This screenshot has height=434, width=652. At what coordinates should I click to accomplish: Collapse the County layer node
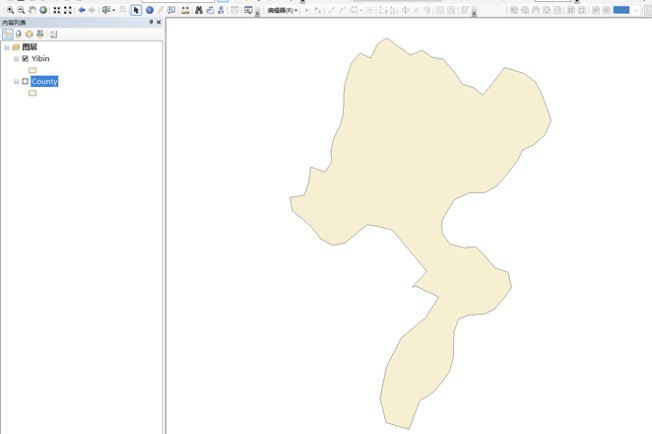click(x=16, y=82)
